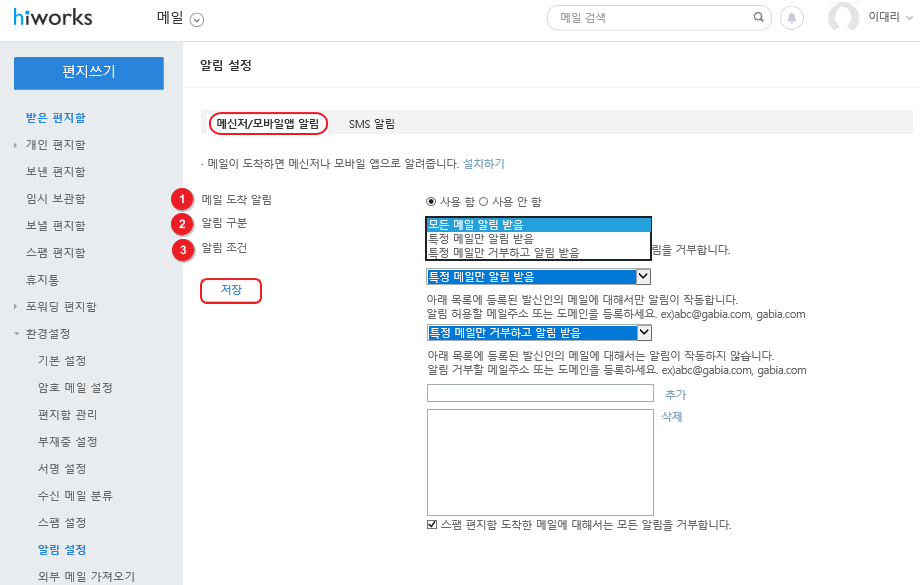
Task: Click the 저장 button
Action: click(231, 290)
